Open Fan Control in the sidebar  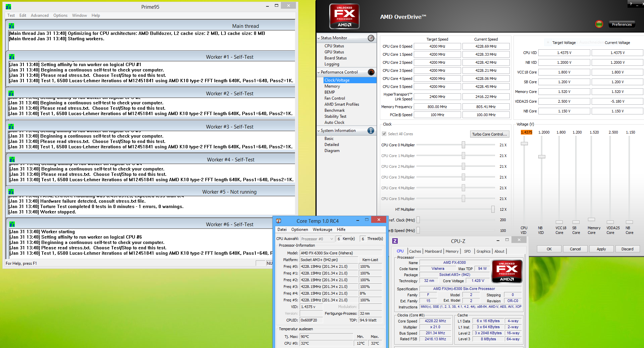coord(335,98)
